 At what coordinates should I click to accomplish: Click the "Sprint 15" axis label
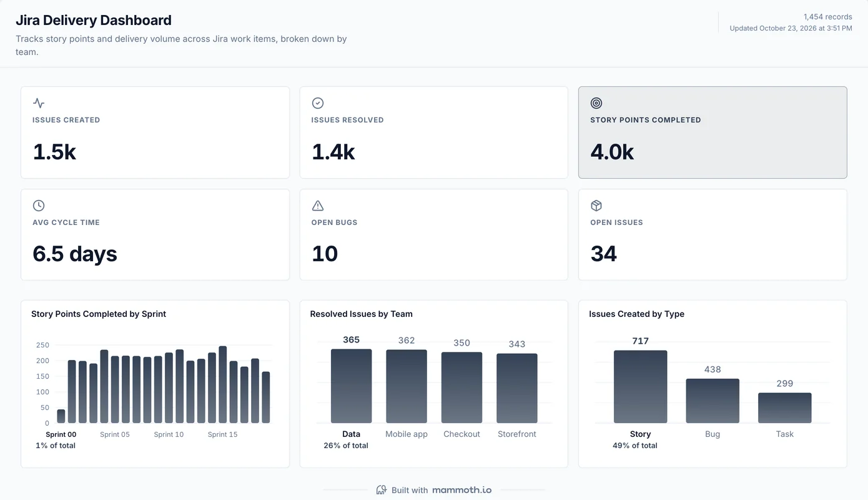pos(223,434)
